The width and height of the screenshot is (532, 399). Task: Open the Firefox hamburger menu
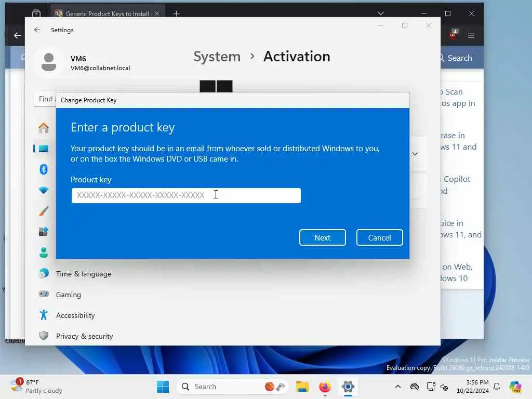point(471,35)
